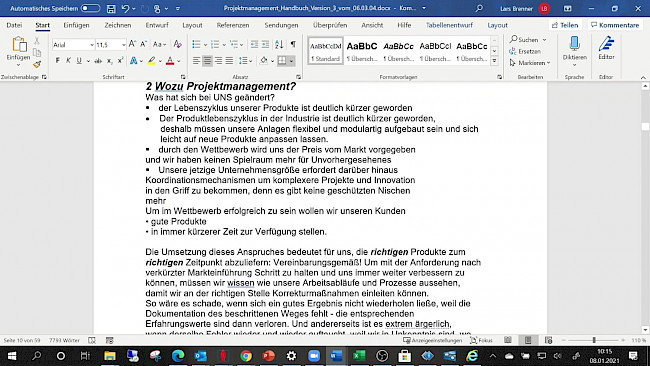
Task: Adjust the zoom slider handle
Action: click(594, 340)
